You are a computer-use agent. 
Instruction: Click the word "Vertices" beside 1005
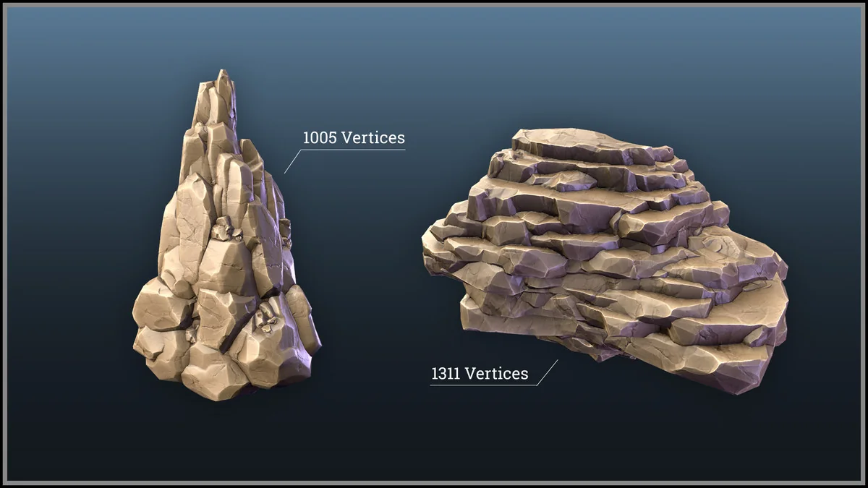pos(372,137)
